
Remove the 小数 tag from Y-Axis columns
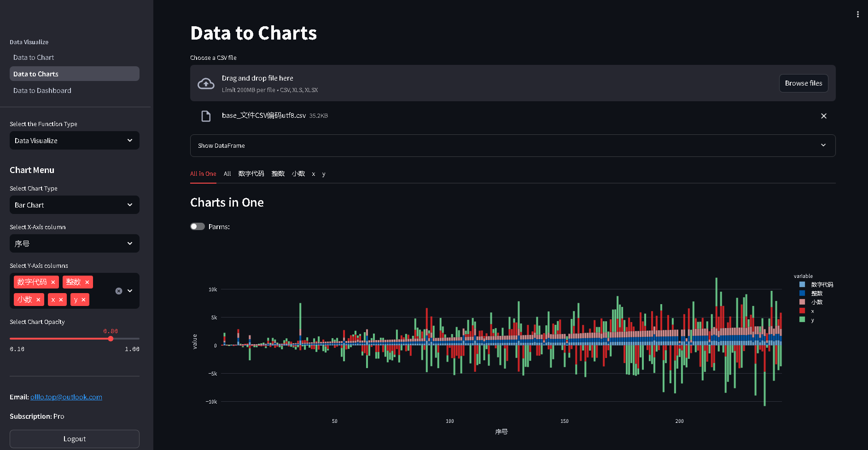pos(38,299)
